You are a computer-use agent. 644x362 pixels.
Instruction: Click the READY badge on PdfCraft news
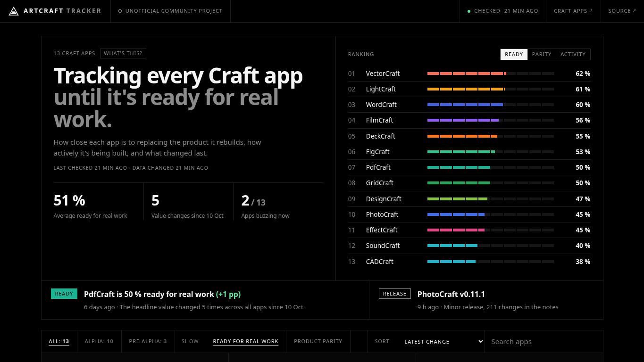coord(64,294)
